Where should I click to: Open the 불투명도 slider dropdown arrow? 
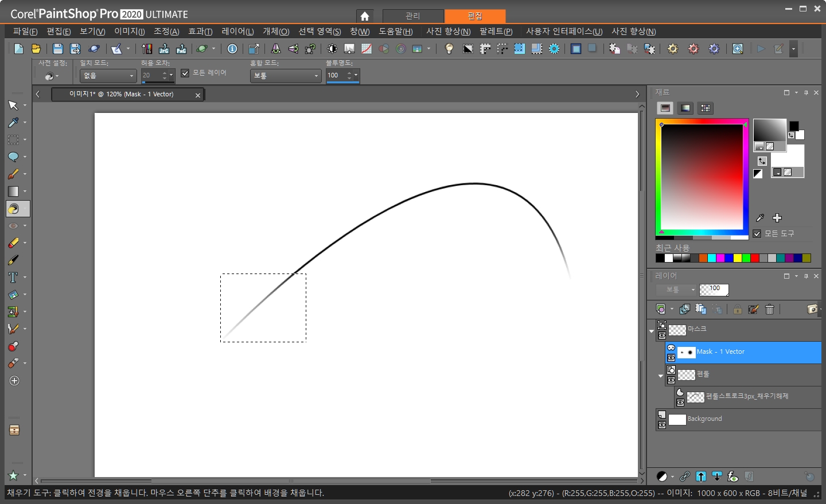coord(356,75)
